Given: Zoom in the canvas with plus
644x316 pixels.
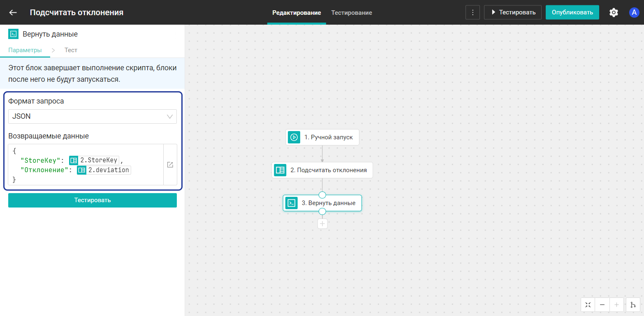Looking at the screenshot, I should [616, 304].
